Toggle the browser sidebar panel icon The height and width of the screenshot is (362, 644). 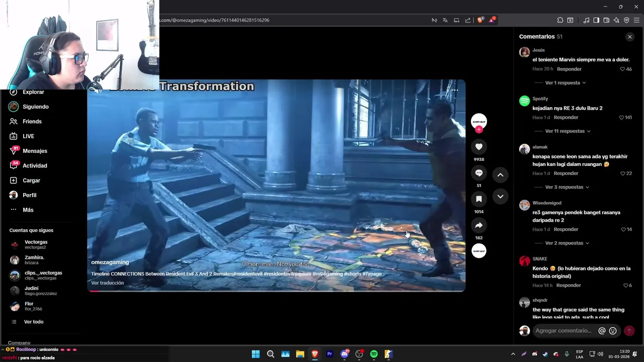pos(596,20)
